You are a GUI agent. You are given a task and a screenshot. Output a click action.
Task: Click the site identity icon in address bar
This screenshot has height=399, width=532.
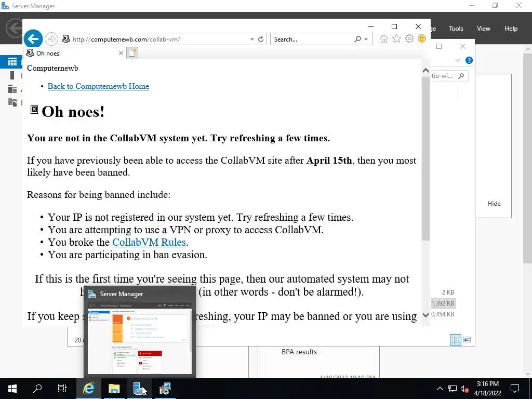click(66, 39)
